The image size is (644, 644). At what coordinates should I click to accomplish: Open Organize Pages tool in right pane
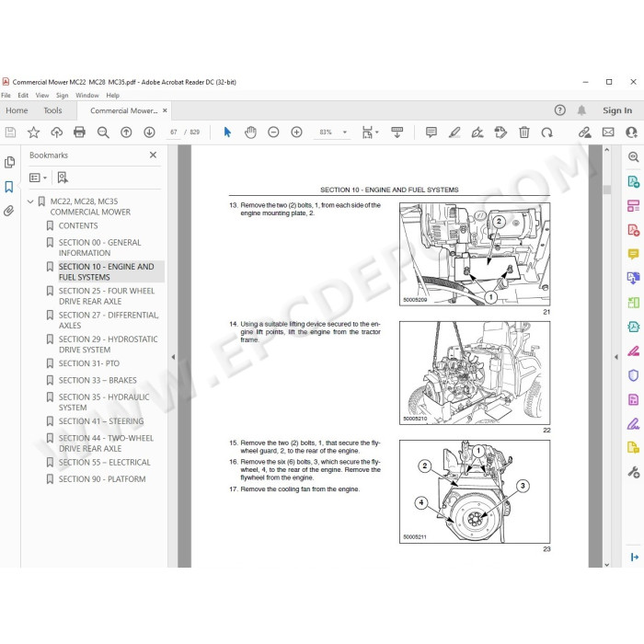(x=633, y=303)
